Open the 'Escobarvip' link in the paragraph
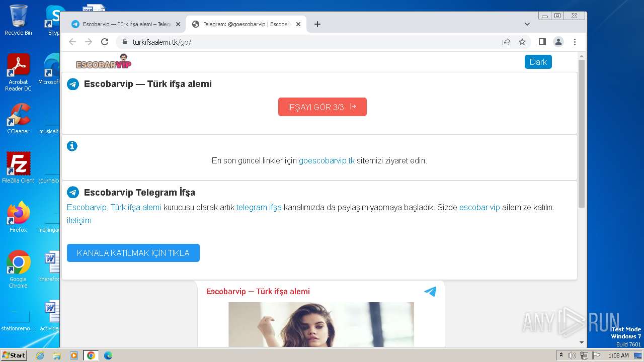 click(x=87, y=207)
